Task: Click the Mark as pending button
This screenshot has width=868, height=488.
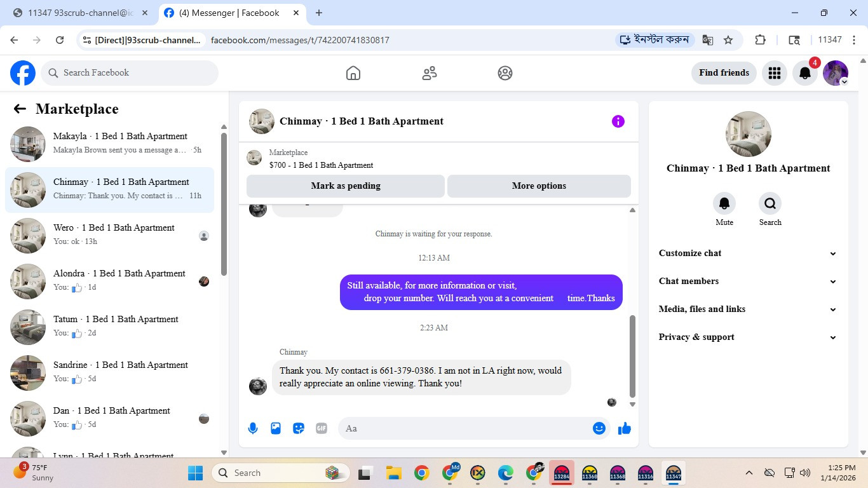Action: point(346,186)
